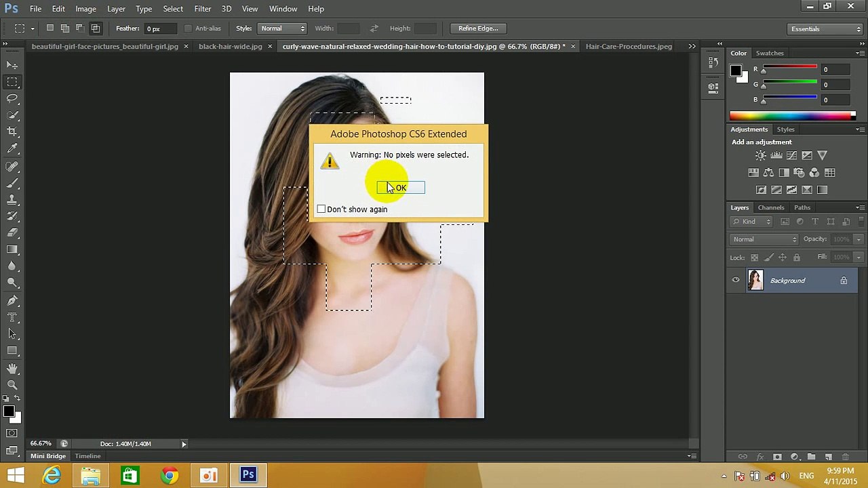This screenshot has width=868, height=488.
Task: Check the Don't show again box
Action: click(321, 209)
